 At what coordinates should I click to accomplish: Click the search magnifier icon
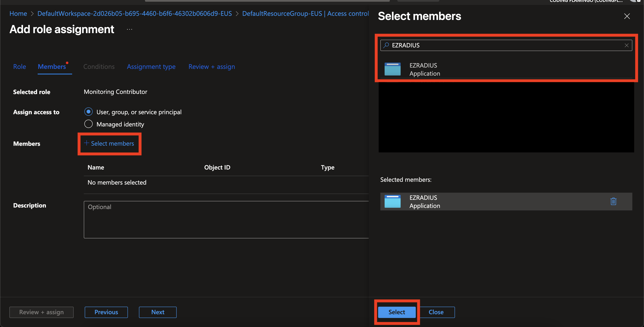tap(386, 45)
